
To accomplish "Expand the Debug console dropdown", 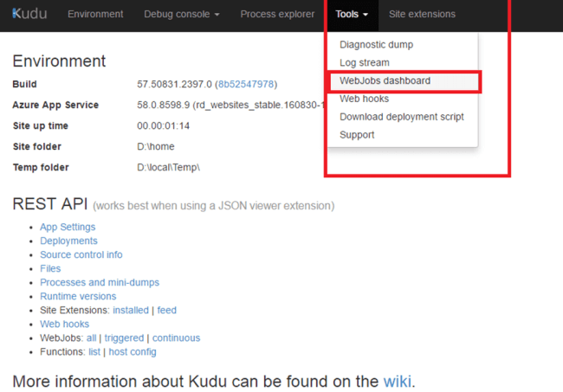I will (x=181, y=15).
